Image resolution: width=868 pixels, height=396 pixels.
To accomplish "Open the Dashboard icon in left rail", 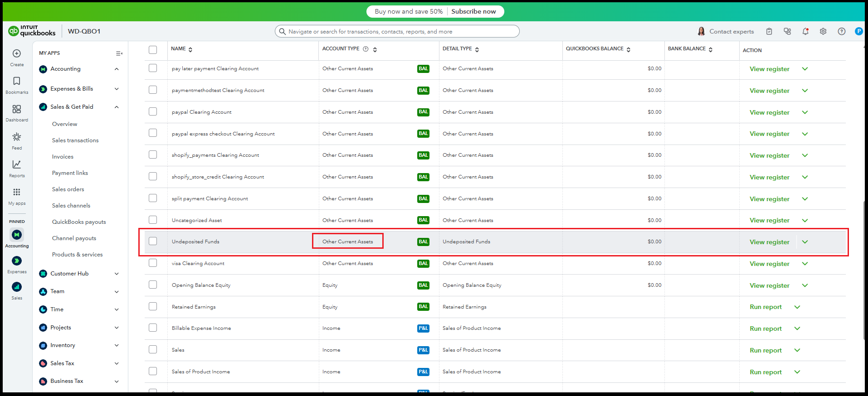I will pos(17,109).
